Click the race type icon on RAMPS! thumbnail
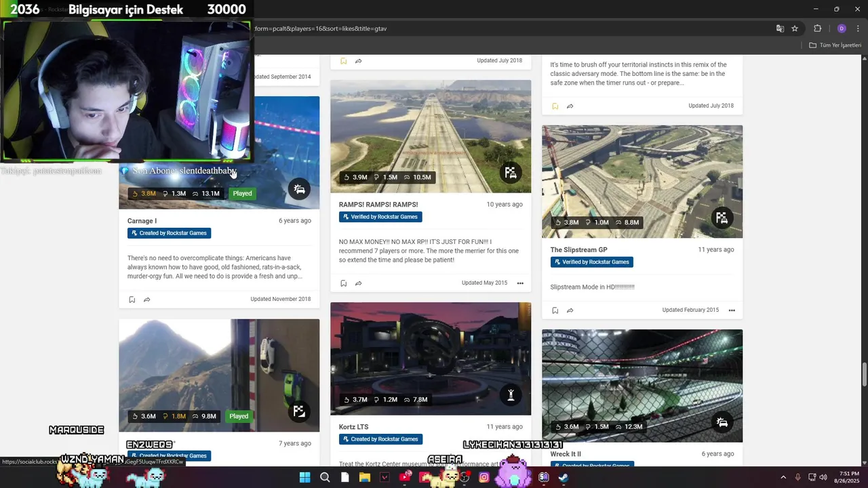Image resolution: width=868 pixels, height=488 pixels. pos(511,173)
